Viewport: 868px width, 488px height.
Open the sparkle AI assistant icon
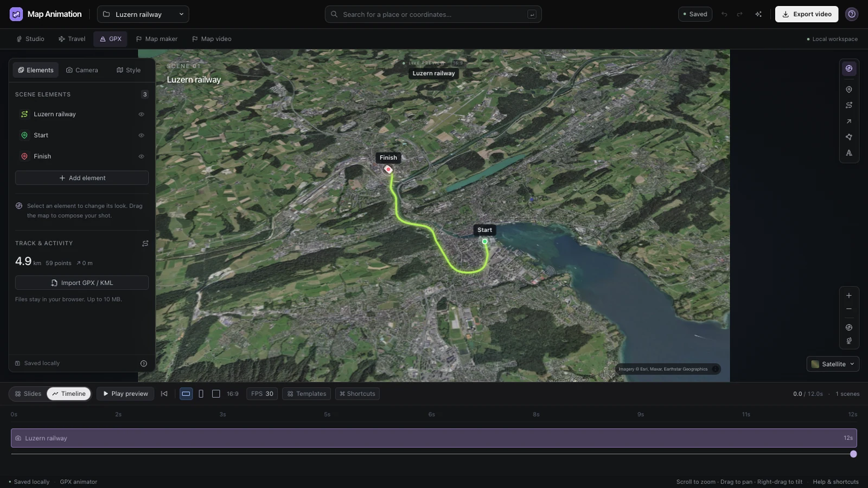pos(758,14)
